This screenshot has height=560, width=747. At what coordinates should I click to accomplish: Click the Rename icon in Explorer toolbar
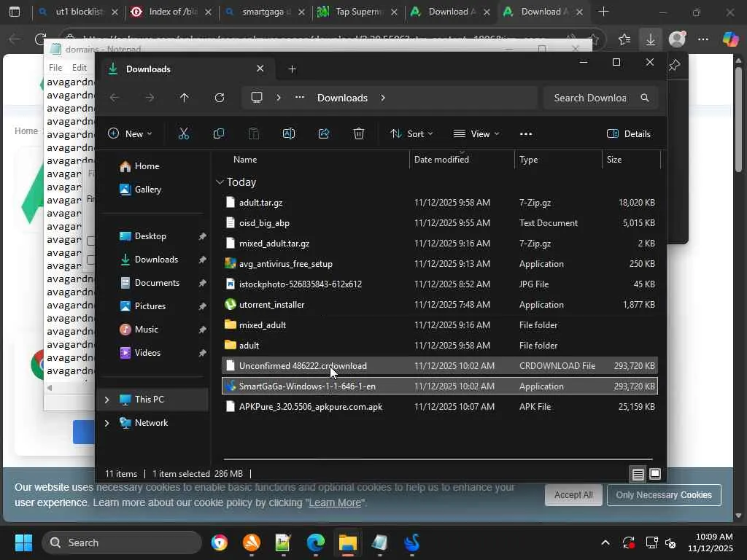coord(289,134)
